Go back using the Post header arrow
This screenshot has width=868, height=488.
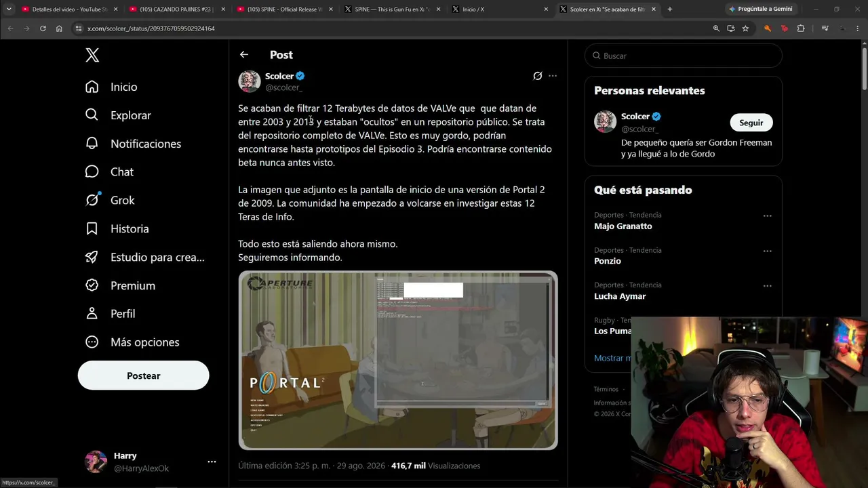click(244, 55)
